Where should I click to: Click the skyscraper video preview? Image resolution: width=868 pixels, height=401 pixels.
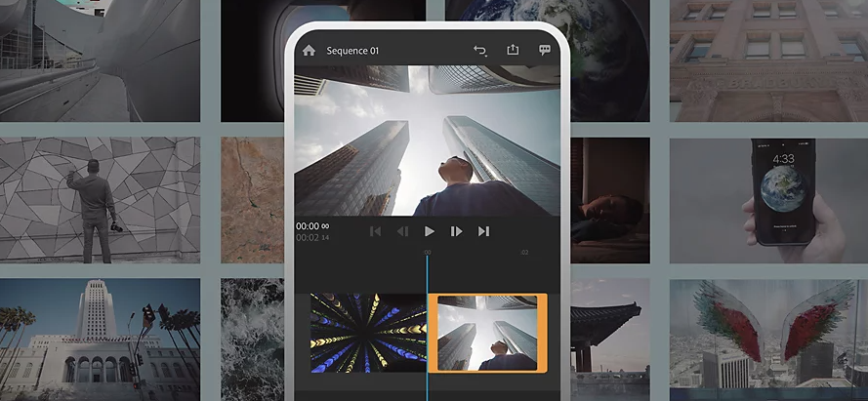click(427, 140)
